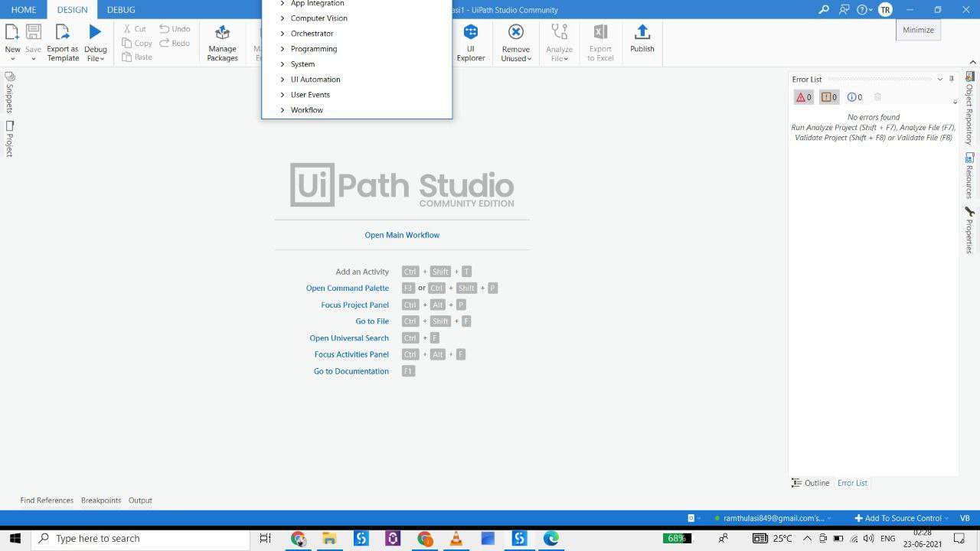980x551 pixels.
Task: Click Paste in the ribbon
Action: [137, 57]
